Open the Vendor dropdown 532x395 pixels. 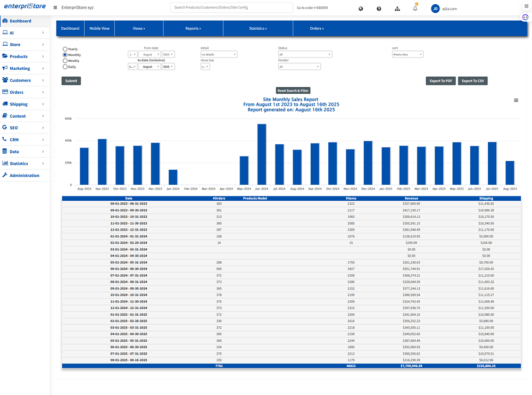coord(299,67)
